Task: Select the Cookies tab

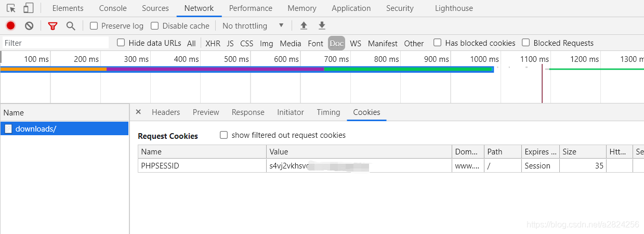Action: click(x=367, y=112)
